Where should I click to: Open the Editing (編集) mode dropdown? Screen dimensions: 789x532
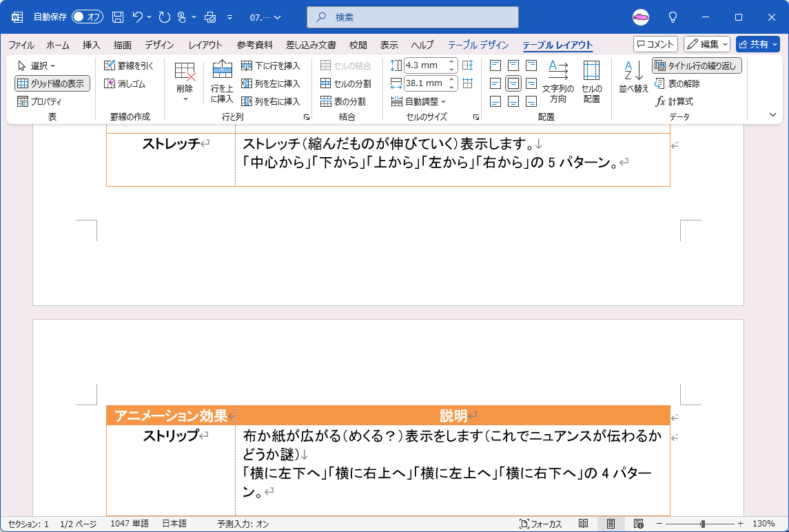(x=706, y=44)
